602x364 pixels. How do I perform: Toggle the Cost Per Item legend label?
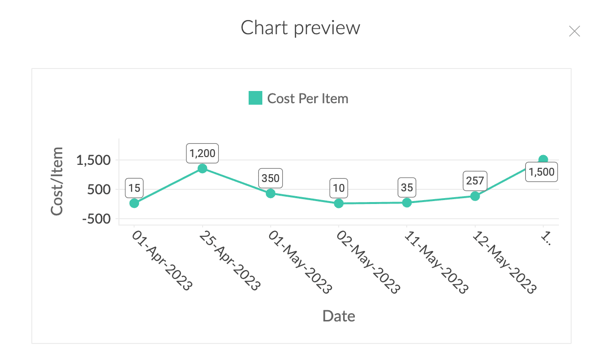(x=307, y=98)
